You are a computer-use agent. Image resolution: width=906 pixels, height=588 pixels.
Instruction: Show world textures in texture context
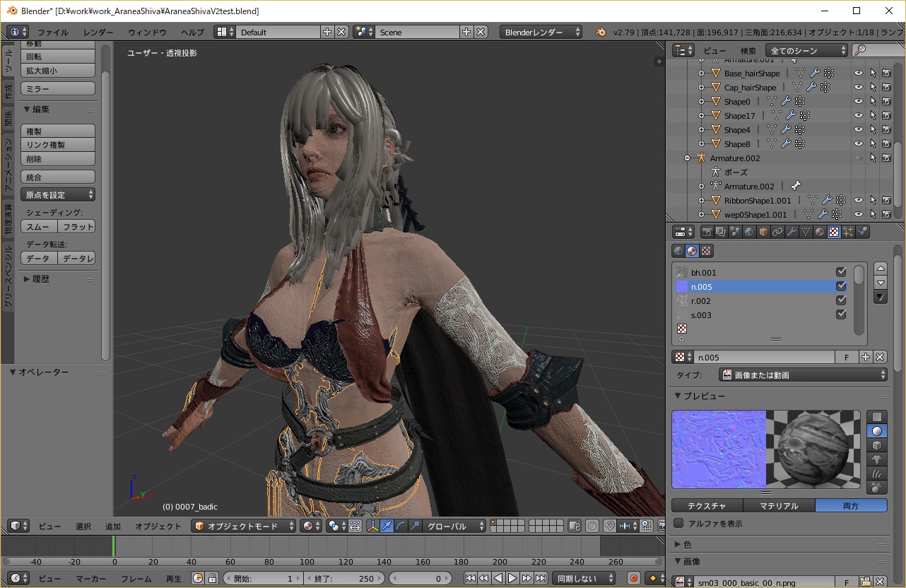pos(678,251)
